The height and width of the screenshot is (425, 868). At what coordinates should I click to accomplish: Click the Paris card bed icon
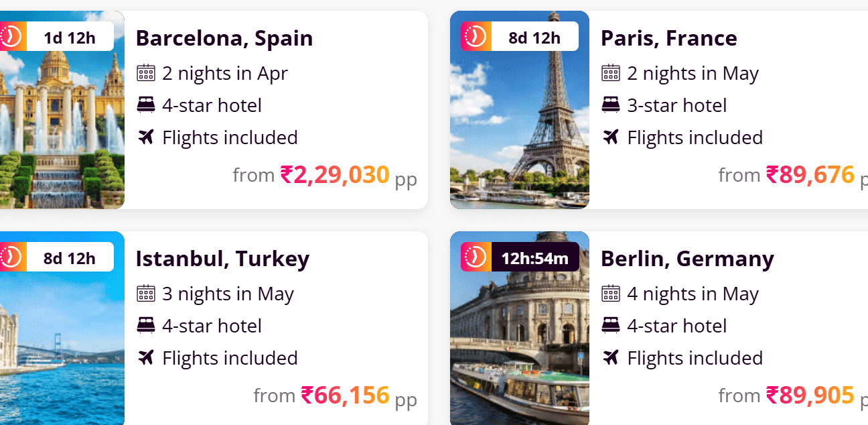(610, 105)
